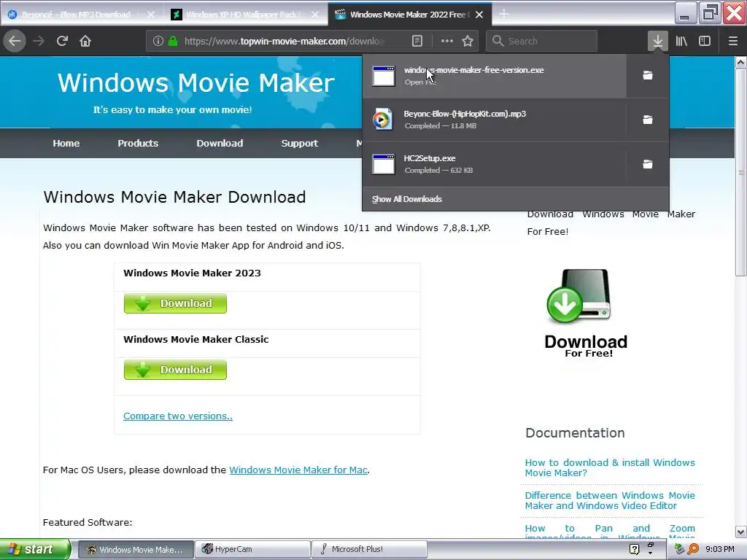Open Difference between Movie Maker and Video Editor link
The height and width of the screenshot is (560, 747).
(x=610, y=500)
